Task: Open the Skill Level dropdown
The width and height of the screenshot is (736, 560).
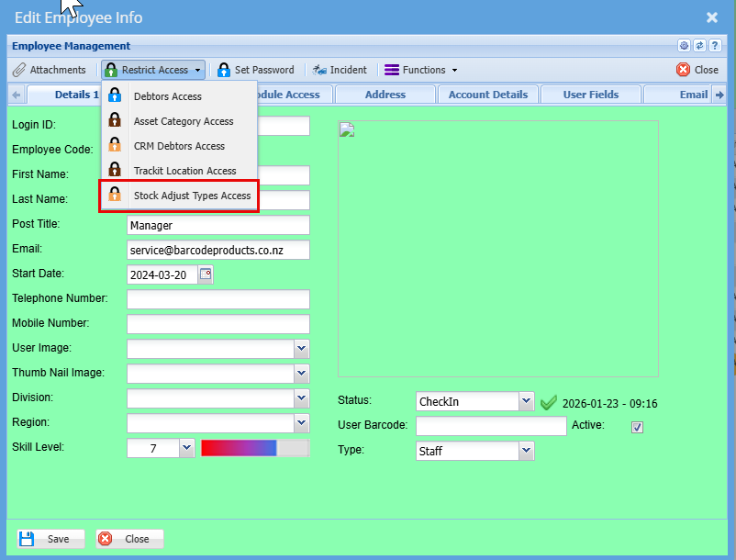Action: point(186,448)
